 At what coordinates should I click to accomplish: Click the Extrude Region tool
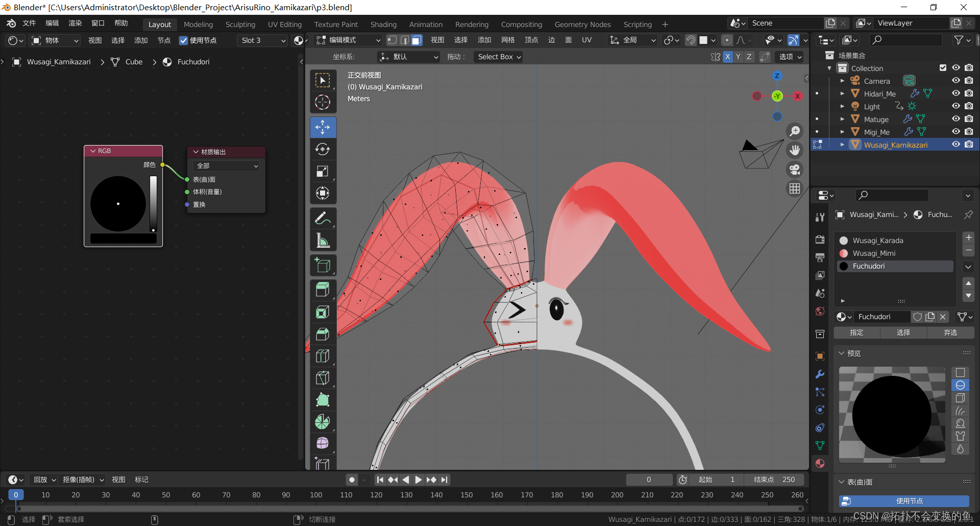pyautogui.click(x=323, y=290)
